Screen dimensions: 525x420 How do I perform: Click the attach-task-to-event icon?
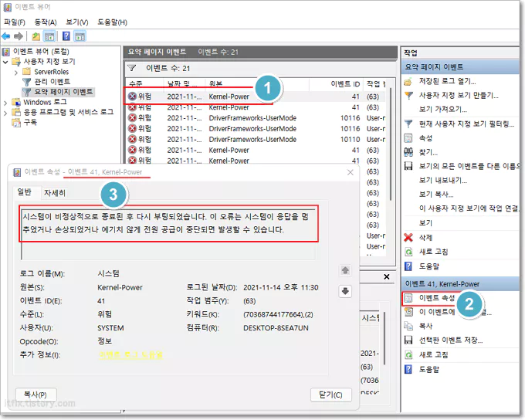pos(408,312)
